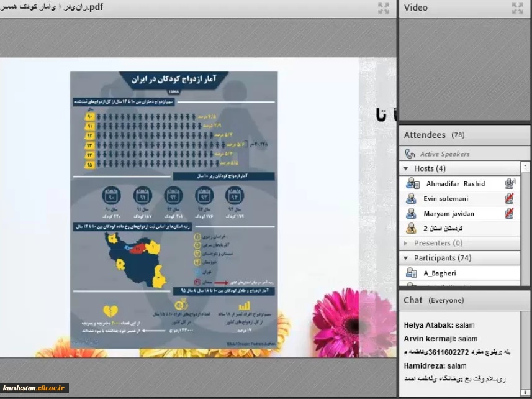Maximize the Video pod to full screen
This screenshot has height=399, width=532.
coord(517,8)
